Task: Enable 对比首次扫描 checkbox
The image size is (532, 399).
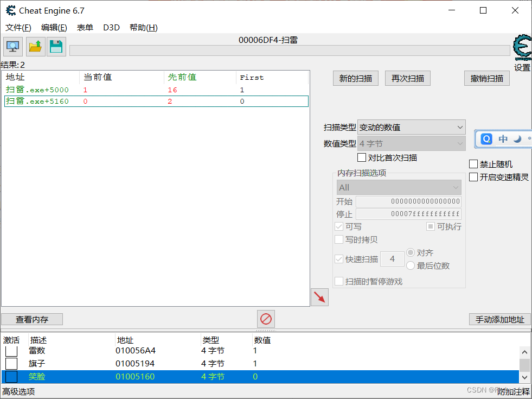Action: (x=362, y=157)
